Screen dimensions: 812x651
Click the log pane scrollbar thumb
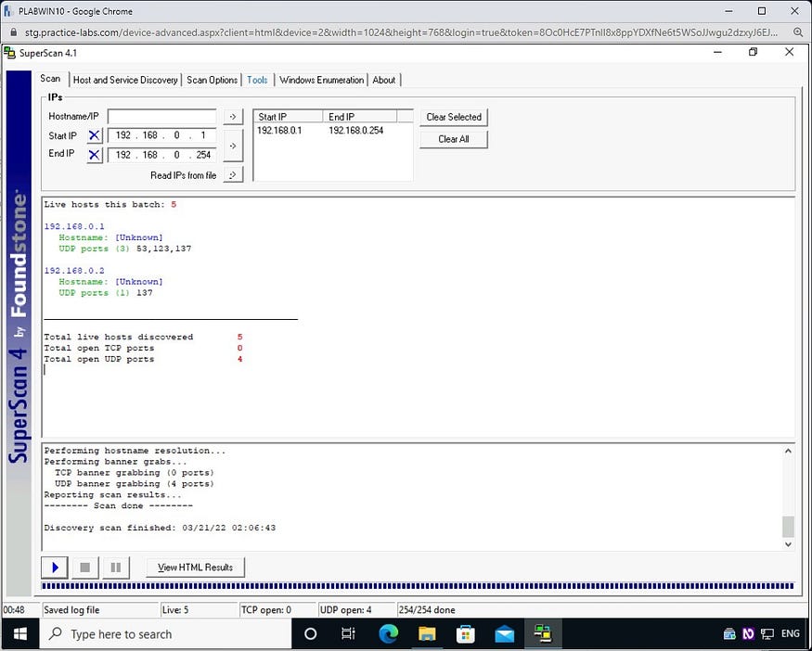(788, 527)
